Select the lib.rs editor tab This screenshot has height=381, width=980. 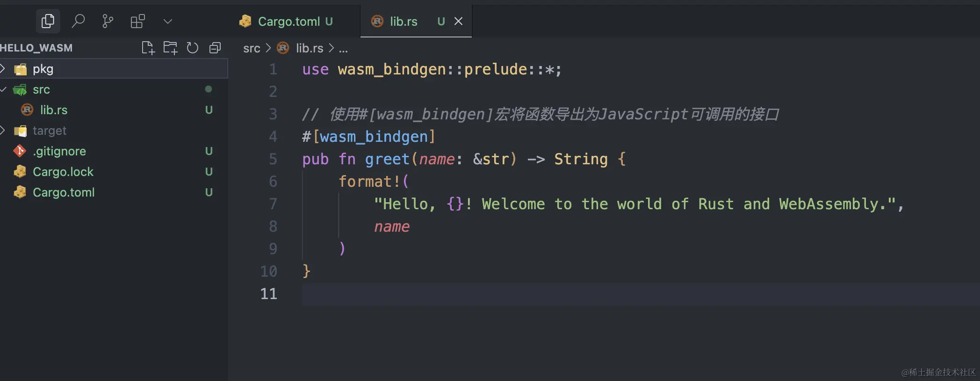tap(402, 21)
